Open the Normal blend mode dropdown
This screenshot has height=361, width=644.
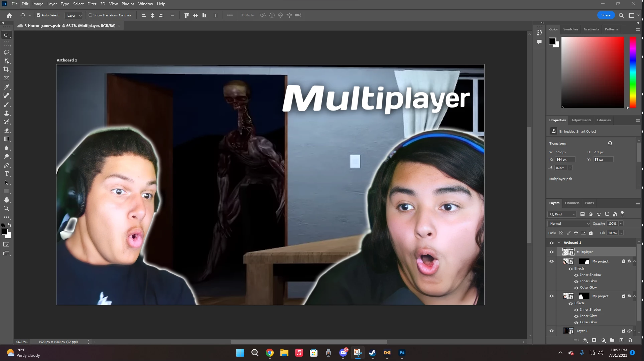pos(569,224)
